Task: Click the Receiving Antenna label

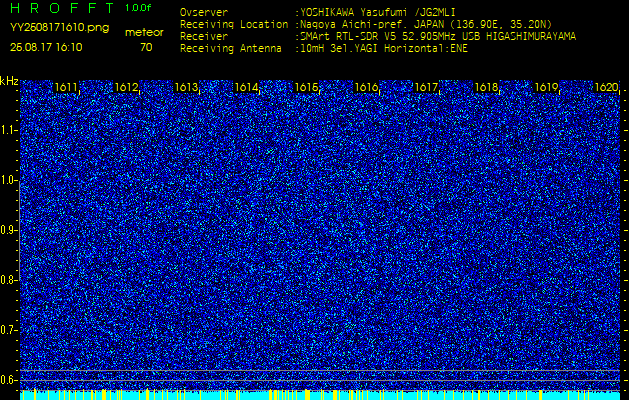Action: pyautogui.click(x=231, y=49)
